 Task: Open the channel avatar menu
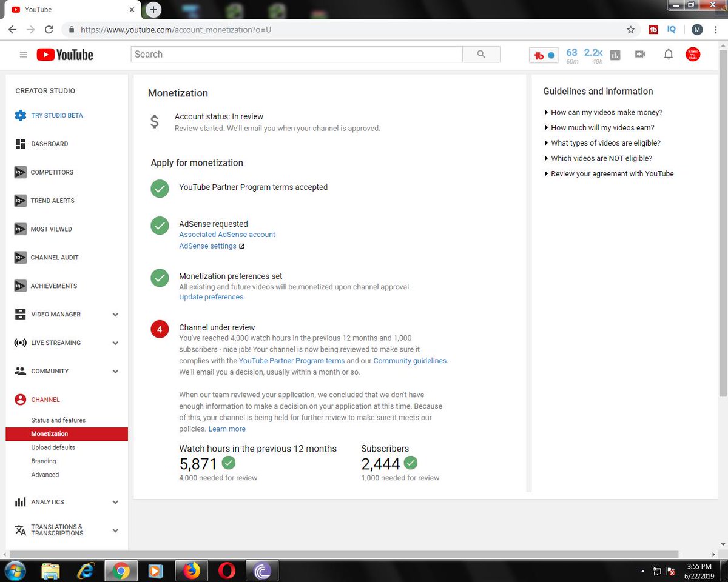click(x=693, y=55)
